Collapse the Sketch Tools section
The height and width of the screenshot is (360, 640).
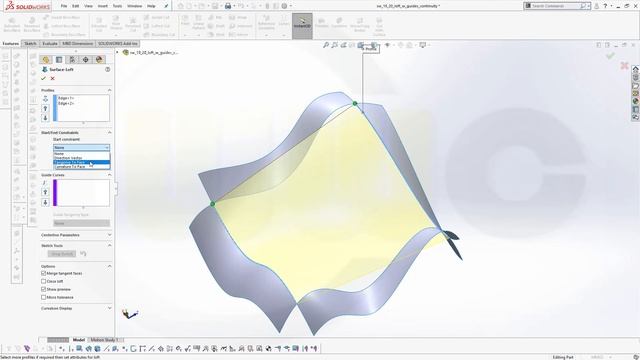click(109, 245)
